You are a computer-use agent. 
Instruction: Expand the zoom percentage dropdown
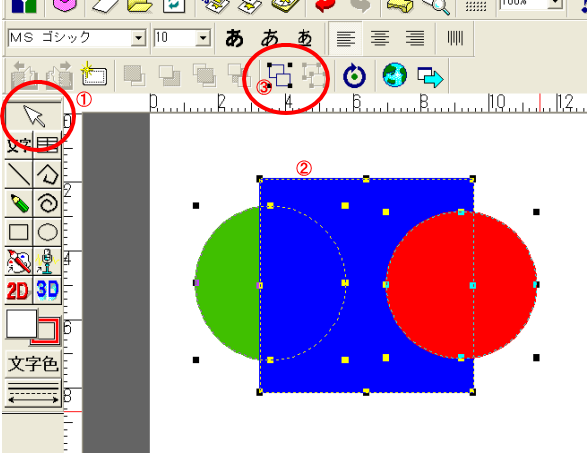point(555,4)
